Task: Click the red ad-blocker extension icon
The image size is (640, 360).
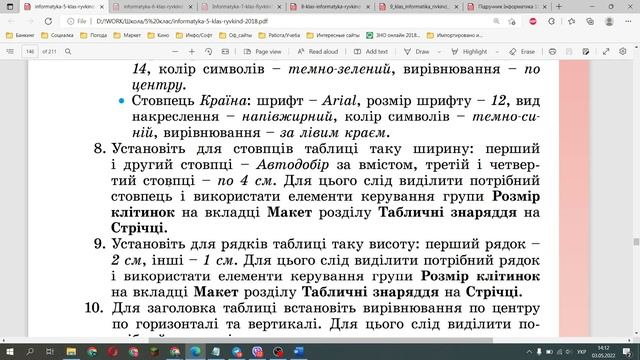Action: (x=533, y=21)
